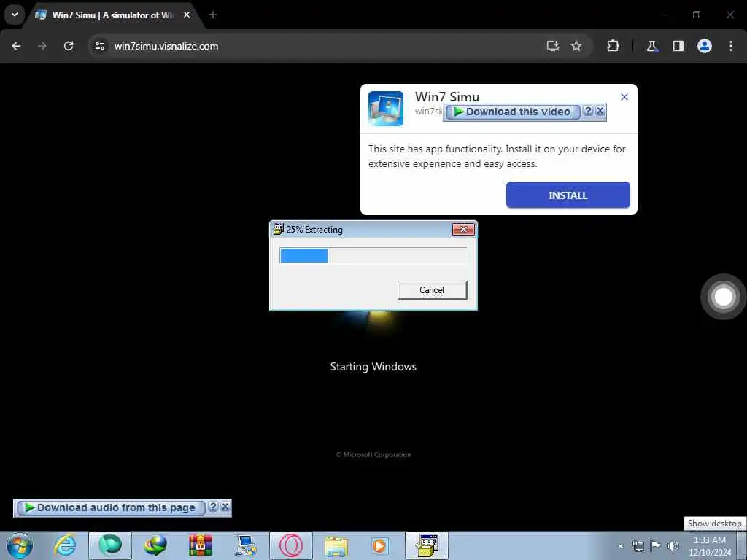Screen dimensions: 747x560
Task: Open the media player taskbar icon
Action: (x=380, y=545)
